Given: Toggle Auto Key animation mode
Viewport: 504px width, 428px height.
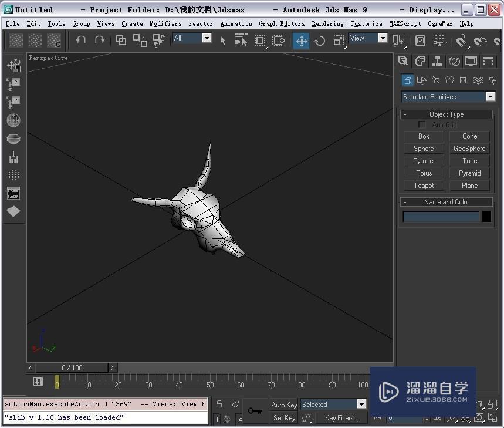Looking at the screenshot, I should 285,405.
